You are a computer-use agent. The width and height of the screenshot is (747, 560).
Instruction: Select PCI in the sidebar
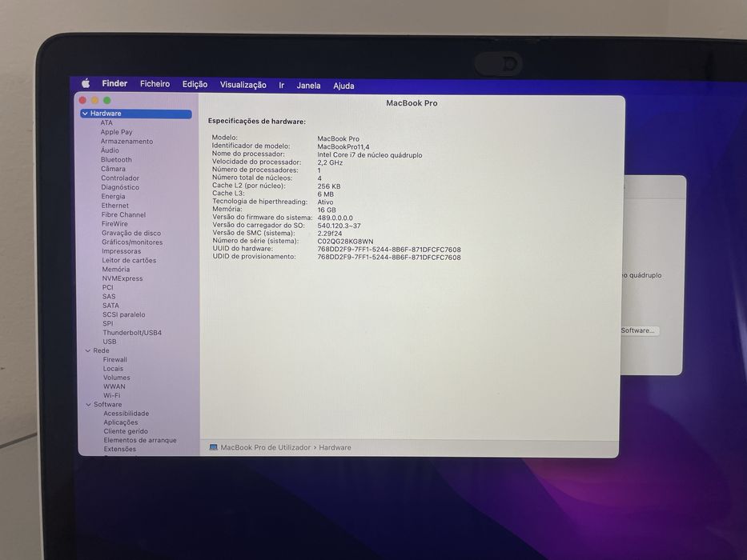107,287
